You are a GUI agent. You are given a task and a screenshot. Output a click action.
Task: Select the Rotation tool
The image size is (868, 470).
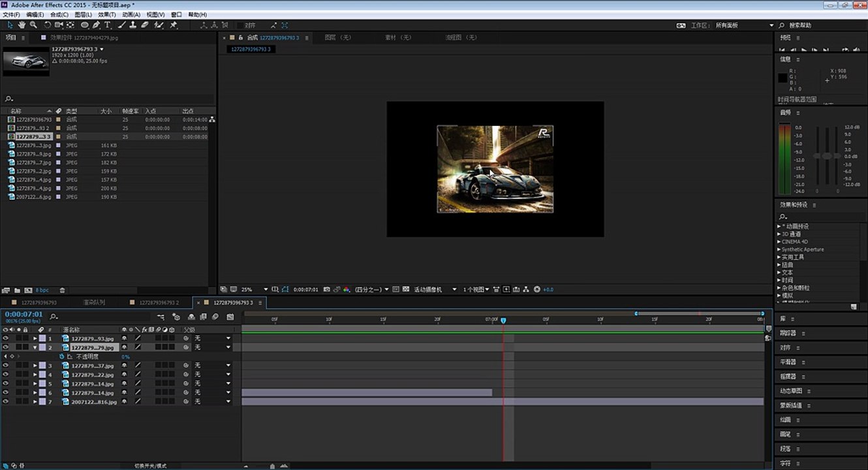(48, 25)
